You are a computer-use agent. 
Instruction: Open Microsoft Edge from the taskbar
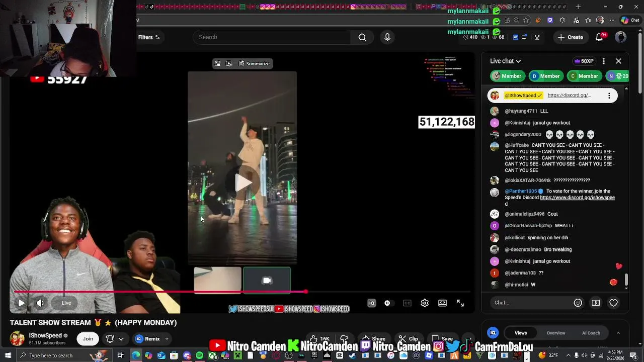(136, 355)
